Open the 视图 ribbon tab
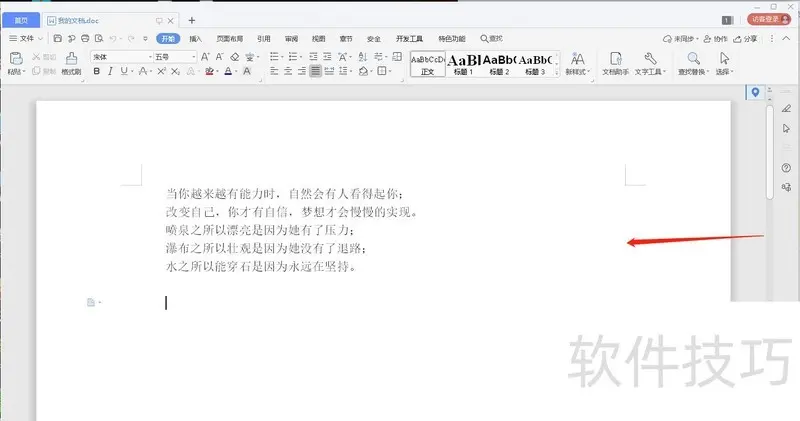Image resolution: width=800 pixels, height=421 pixels. coord(318,39)
